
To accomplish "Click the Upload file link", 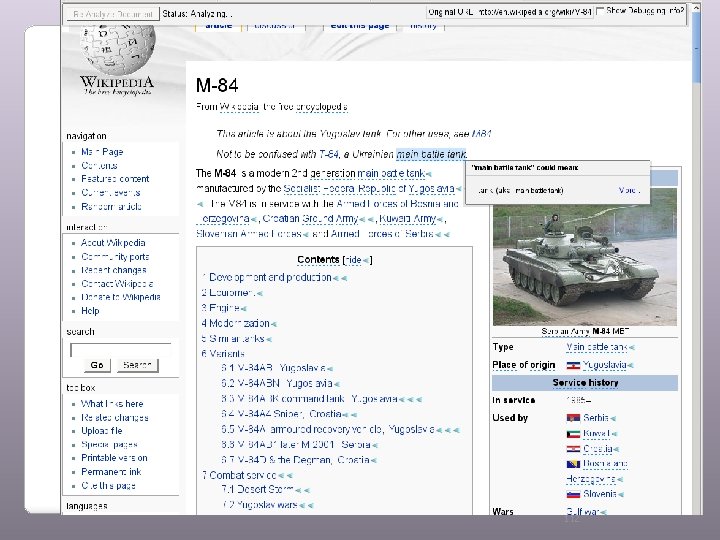I will pyautogui.click(x=101, y=431).
